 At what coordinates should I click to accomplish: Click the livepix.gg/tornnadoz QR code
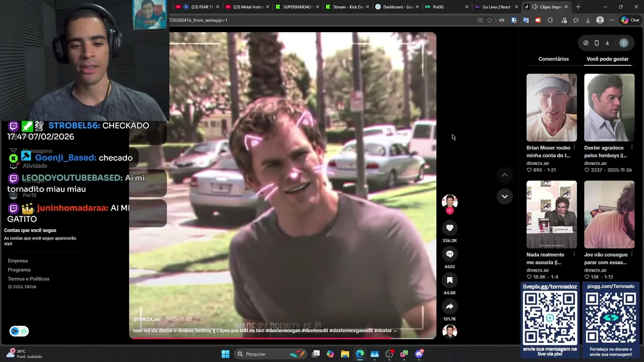(x=550, y=318)
